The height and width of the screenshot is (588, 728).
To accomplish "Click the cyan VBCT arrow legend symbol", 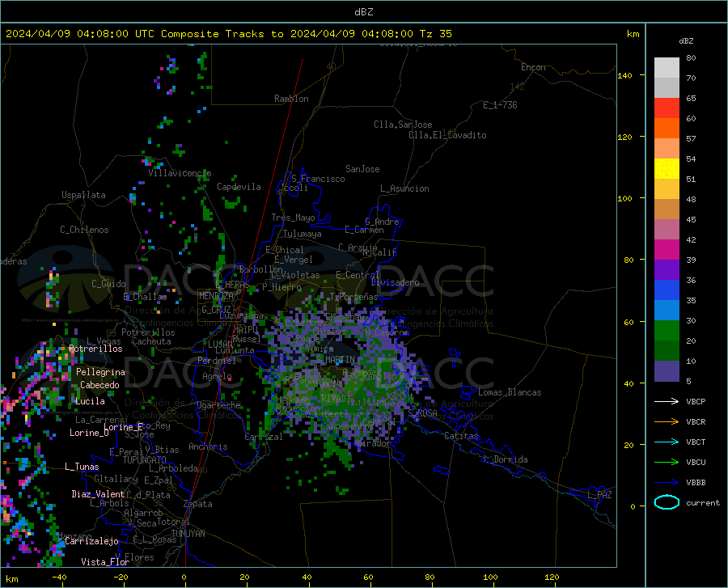I will coord(667,442).
